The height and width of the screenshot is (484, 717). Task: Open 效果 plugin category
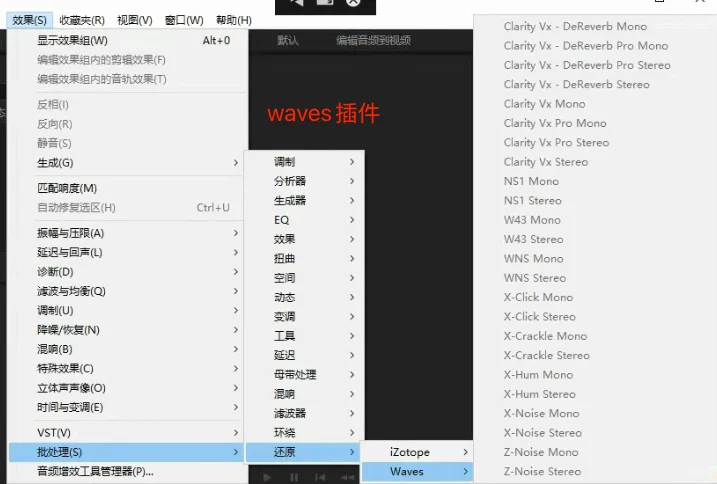[305, 239]
